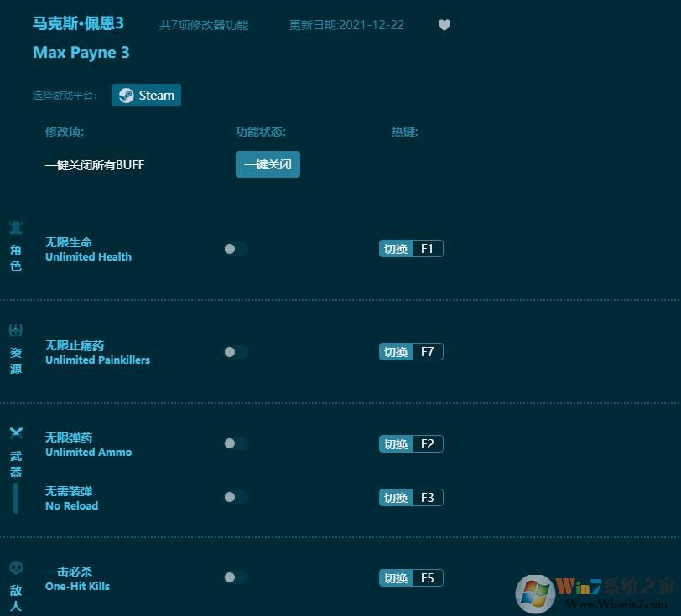
Task: Activate the One-Hit Kills switch
Action: (x=236, y=577)
